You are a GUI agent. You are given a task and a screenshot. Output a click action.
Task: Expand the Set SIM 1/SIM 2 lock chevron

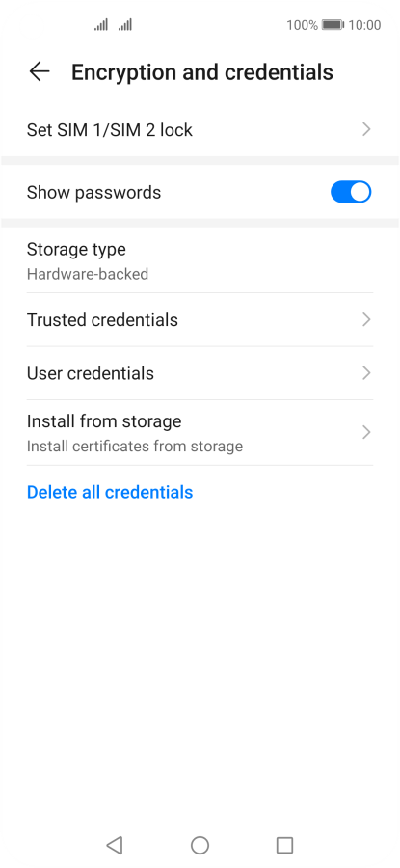365,130
